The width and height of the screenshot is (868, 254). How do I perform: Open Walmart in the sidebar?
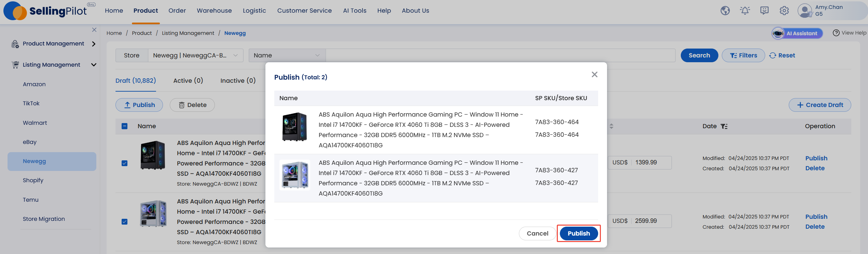point(35,123)
